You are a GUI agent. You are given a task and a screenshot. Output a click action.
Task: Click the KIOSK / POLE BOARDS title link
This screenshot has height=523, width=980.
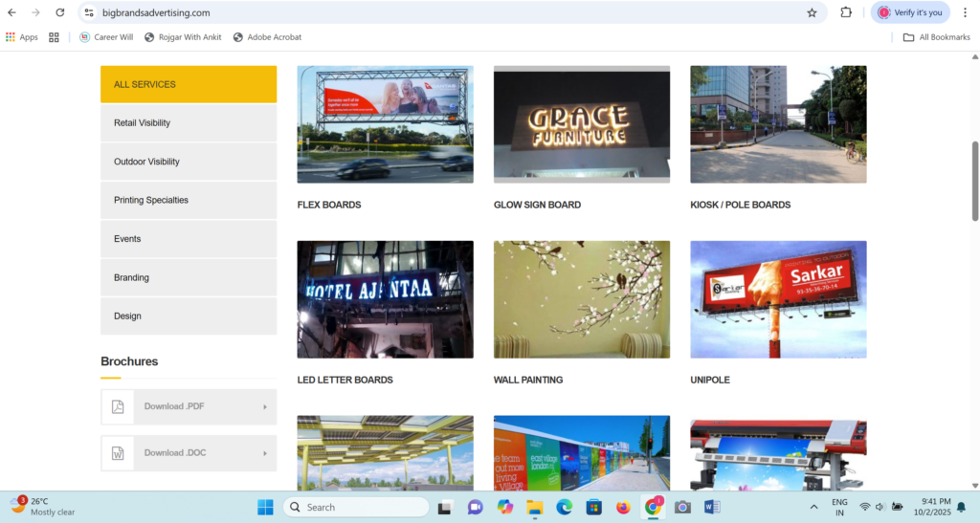(x=741, y=205)
